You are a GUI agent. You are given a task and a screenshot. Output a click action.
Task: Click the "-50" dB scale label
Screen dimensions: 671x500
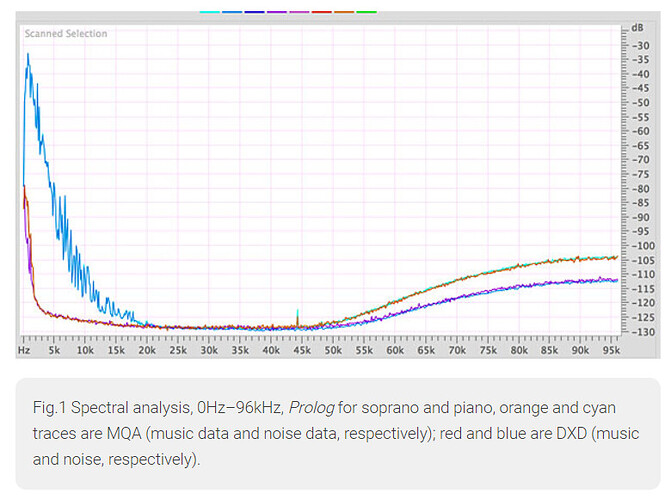tap(641, 103)
